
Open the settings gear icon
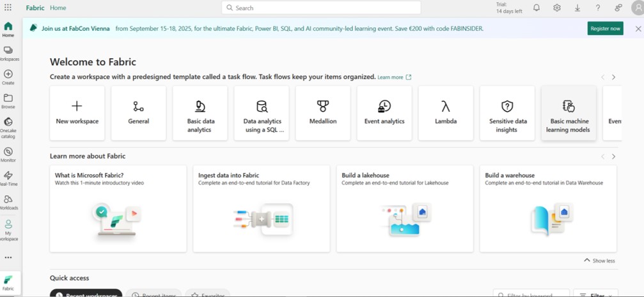pyautogui.click(x=557, y=8)
